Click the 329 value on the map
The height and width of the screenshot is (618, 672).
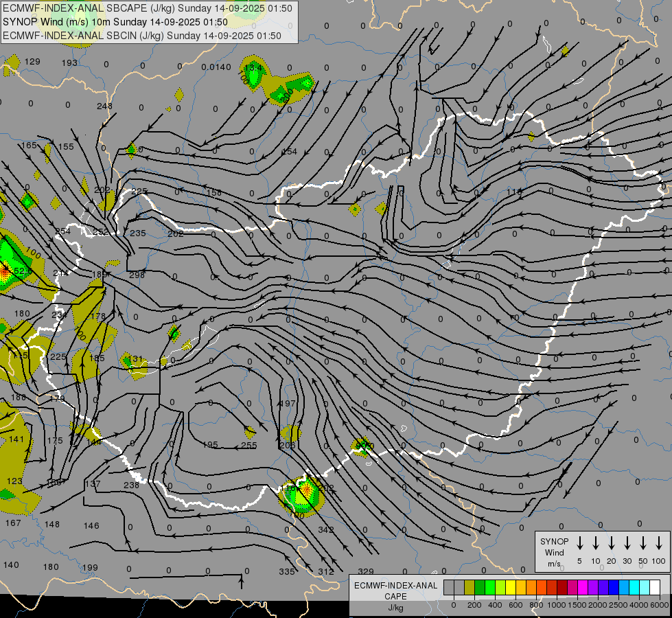click(366, 571)
